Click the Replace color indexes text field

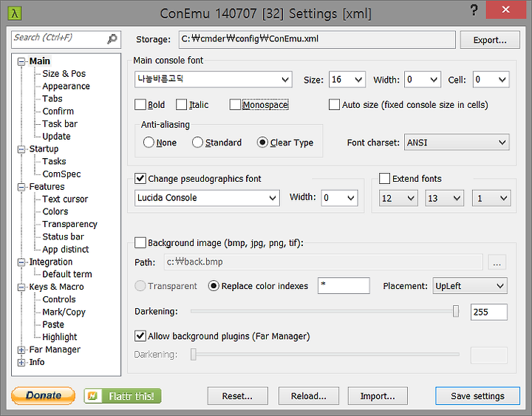click(344, 286)
